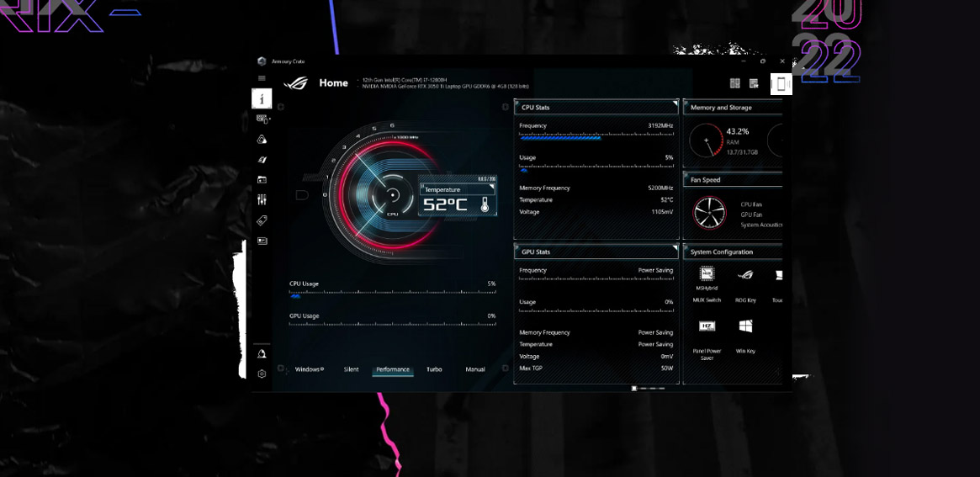Click the highlighted mobile phone icon

(x=781, y=84)
